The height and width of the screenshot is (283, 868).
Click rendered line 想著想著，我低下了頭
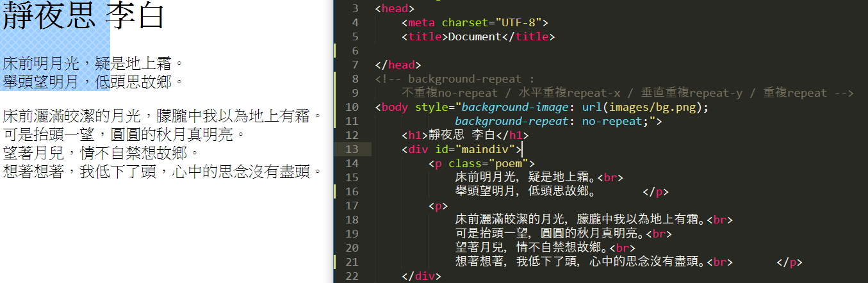161,171
